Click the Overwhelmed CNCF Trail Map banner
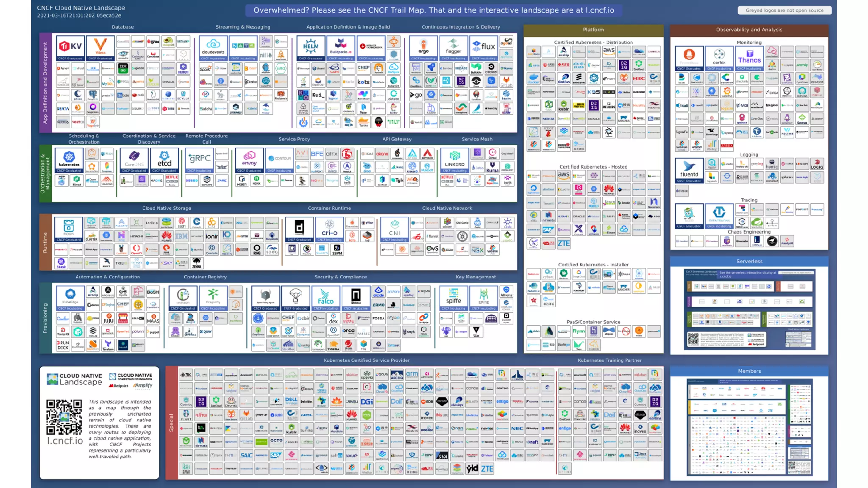Screen dimensions: 868x488 [x=433, y=10]
